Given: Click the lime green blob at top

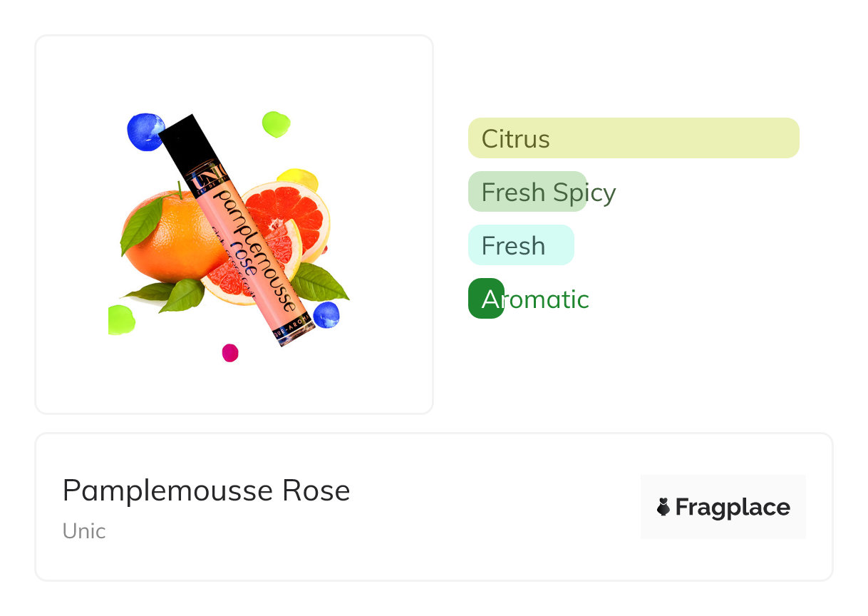Looking at the screenshot, I should (275, 123).
